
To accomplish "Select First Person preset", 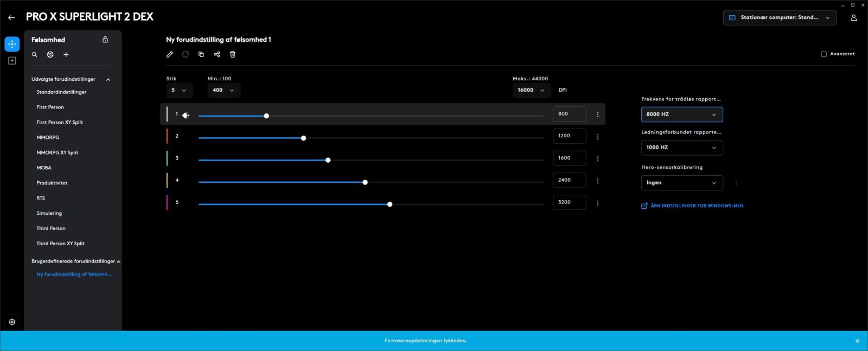I will (x=50, y=107).
